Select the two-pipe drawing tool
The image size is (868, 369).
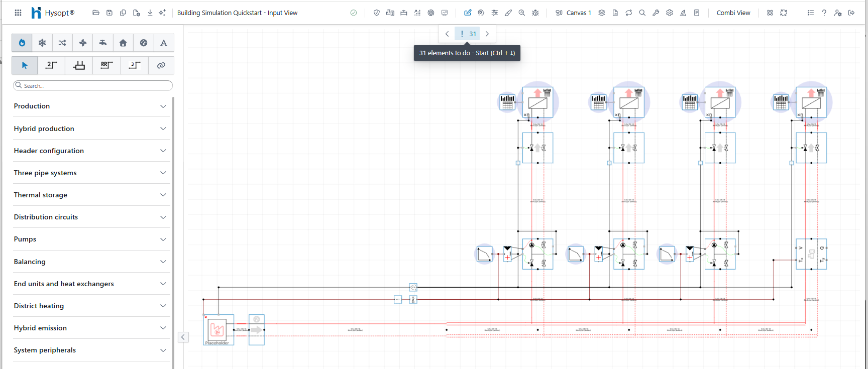tap(51, 65)
